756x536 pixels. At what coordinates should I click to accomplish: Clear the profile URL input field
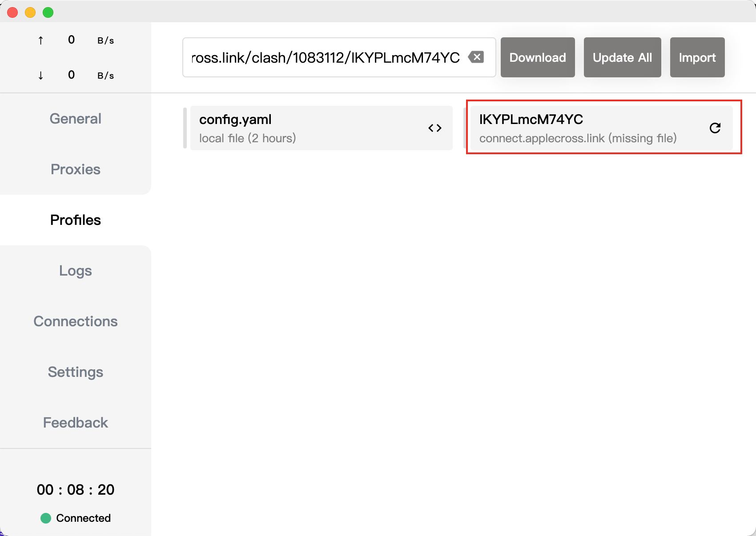pyautogui.click(x=476, y=57)
